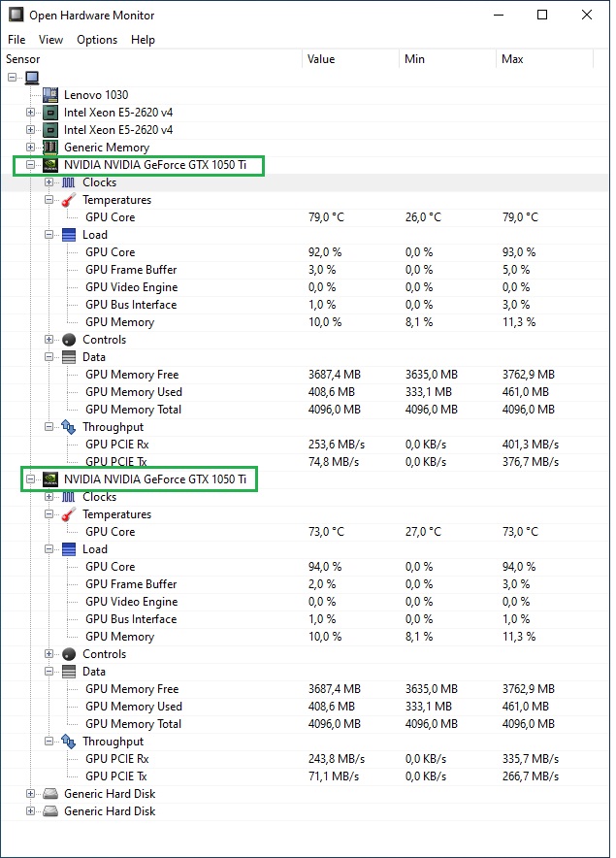Viewport: 616px width, 858px height.
Task: Click the second Intel Xeon E5-2620 v4 chip icon
Action: click(50, 130)
